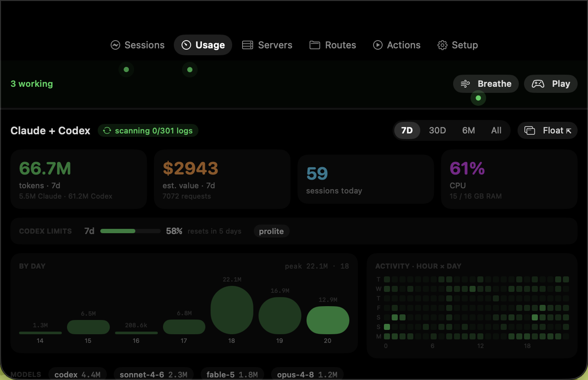The image size is (588, 380).
Task: Select the 30D time range
Action: click(x=437, y=130)
